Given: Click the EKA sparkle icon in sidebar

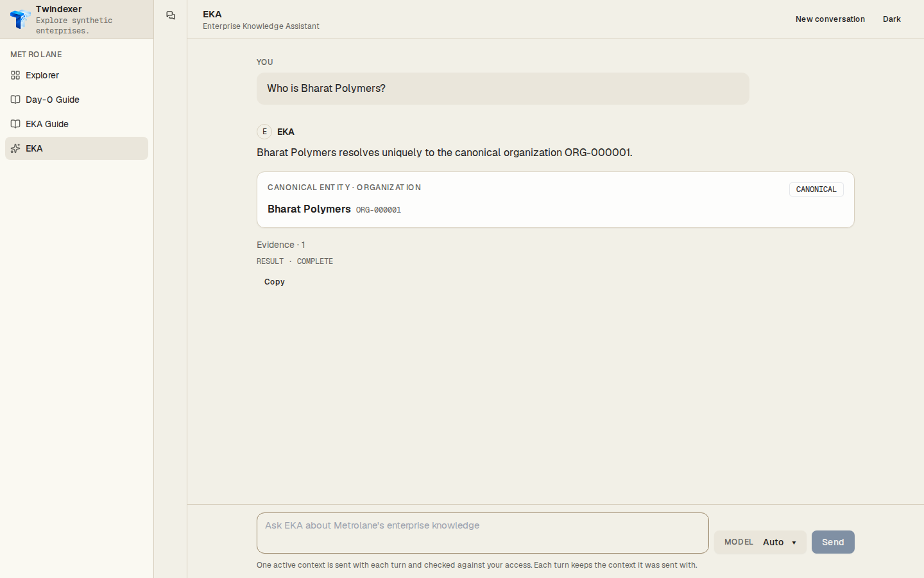Looking at the screenshot, I should click(x=15, y=148).
